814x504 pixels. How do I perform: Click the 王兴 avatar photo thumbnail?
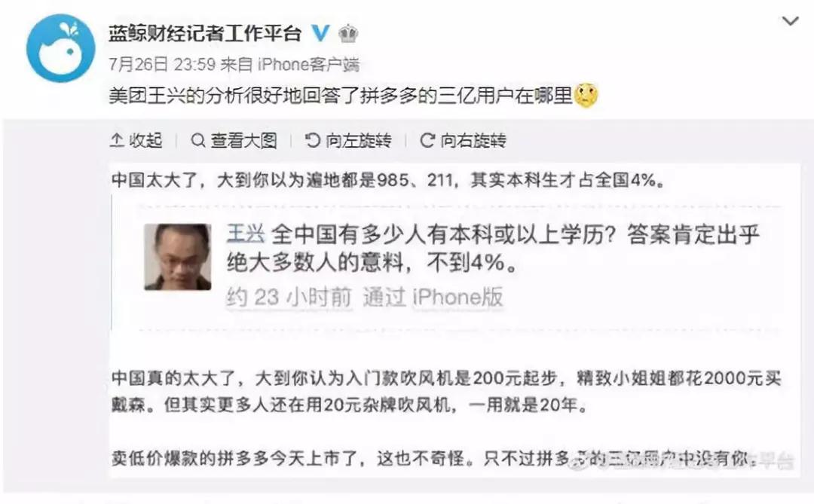[178, 256]
